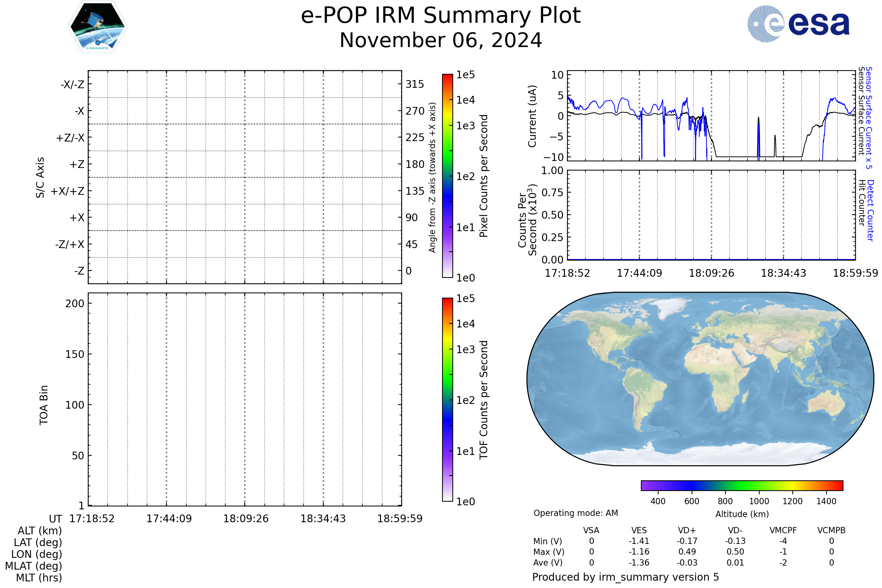Click the blue Detect Counter legend label
Image resolution: width=882 pixels, height=588 pixels.
tap(870, 211)
